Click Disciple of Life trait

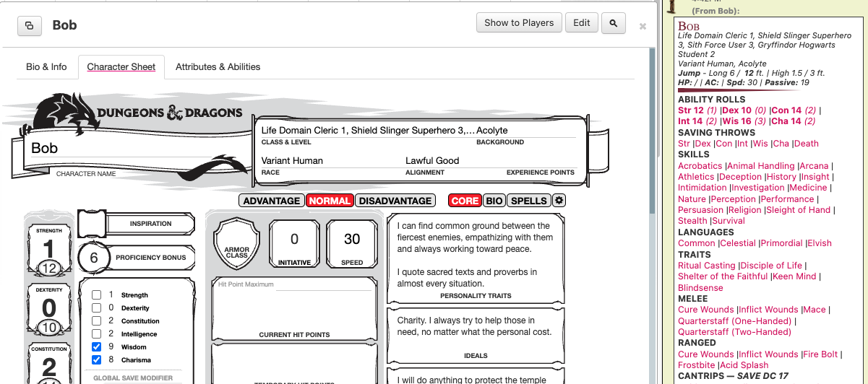click(770, 266)
